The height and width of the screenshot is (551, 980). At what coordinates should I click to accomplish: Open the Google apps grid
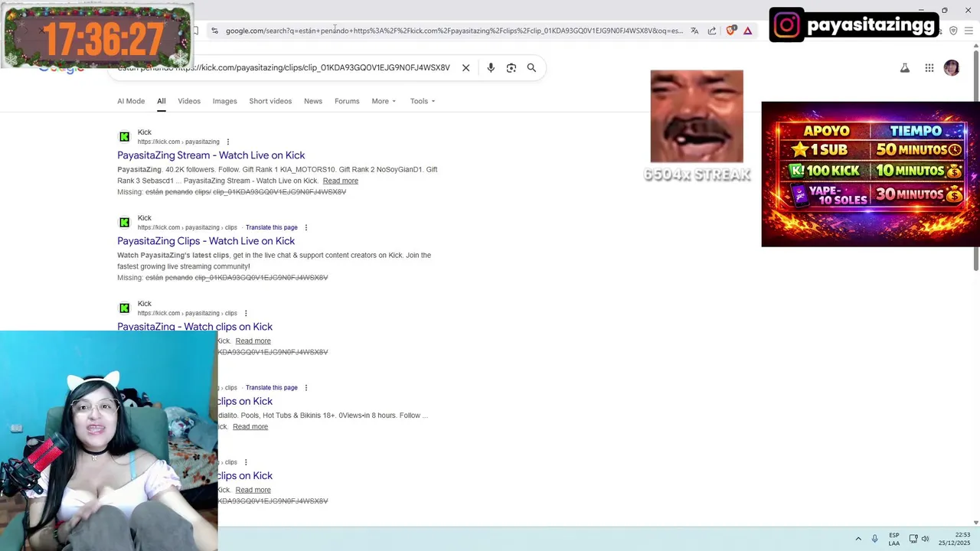point(929,68)
